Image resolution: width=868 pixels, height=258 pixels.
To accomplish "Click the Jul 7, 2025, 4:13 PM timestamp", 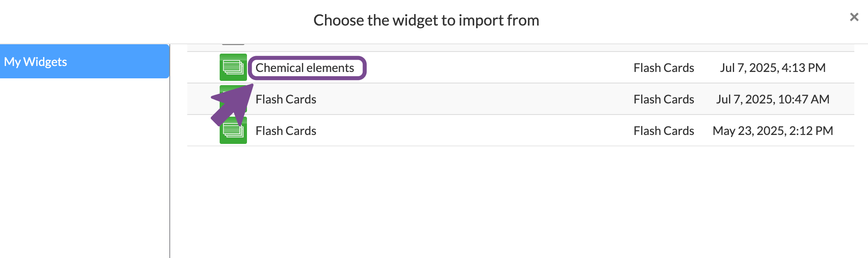I will click(773, 67).
